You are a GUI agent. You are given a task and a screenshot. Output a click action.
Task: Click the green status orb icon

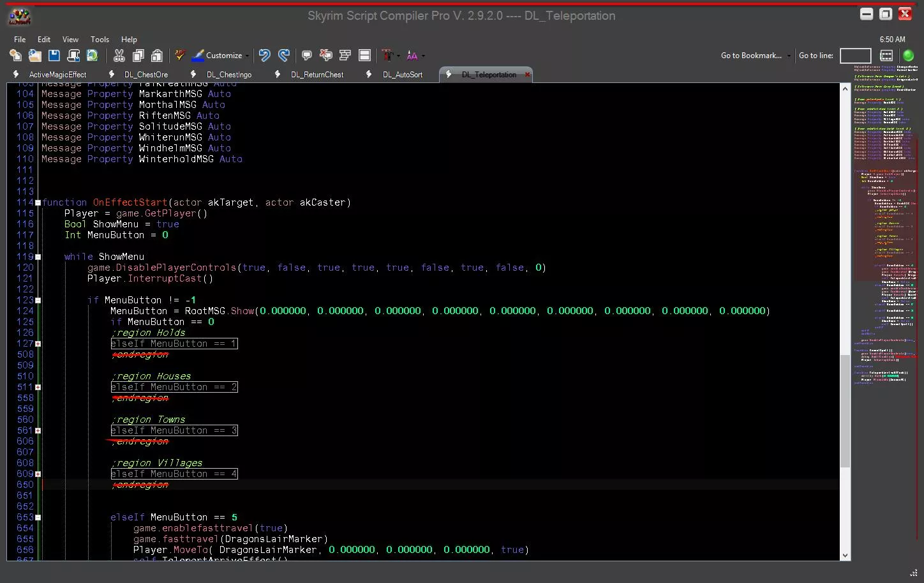pyautogui.click(x=909, y=56)
